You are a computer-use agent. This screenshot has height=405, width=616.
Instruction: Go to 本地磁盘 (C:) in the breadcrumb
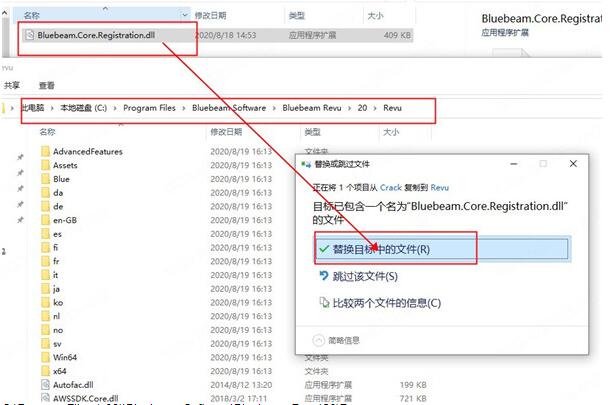pyautogui.click(x=83, y=108)
